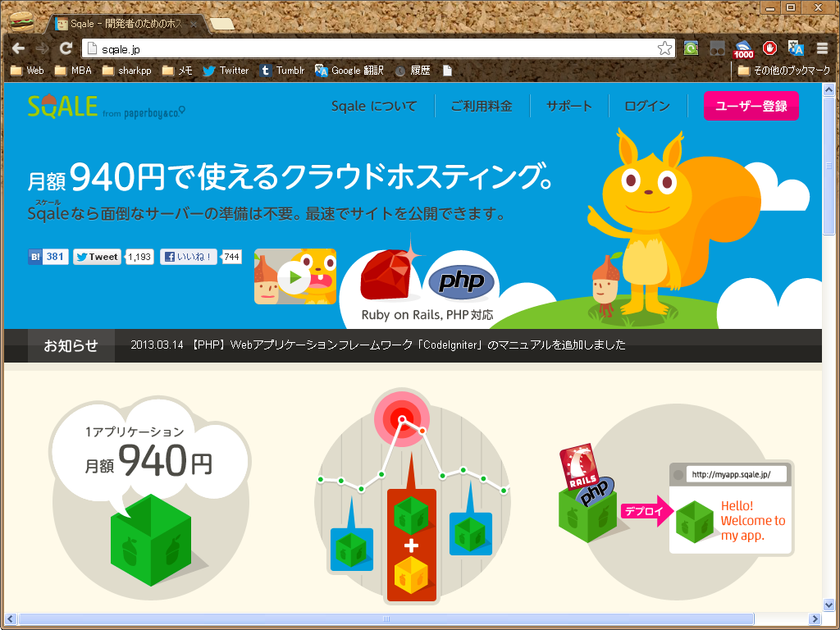Click the Facebook いいね！ button
This screenshot has width=840, height=630.
coord(189,257)
